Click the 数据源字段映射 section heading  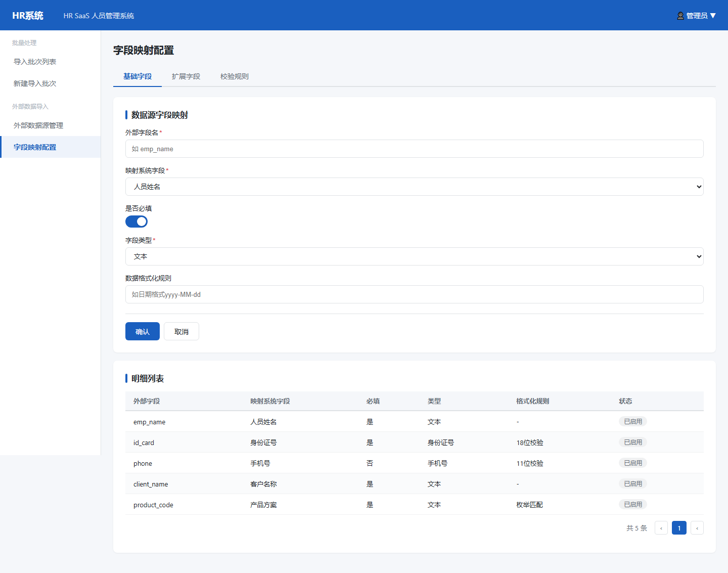[160, 115]
